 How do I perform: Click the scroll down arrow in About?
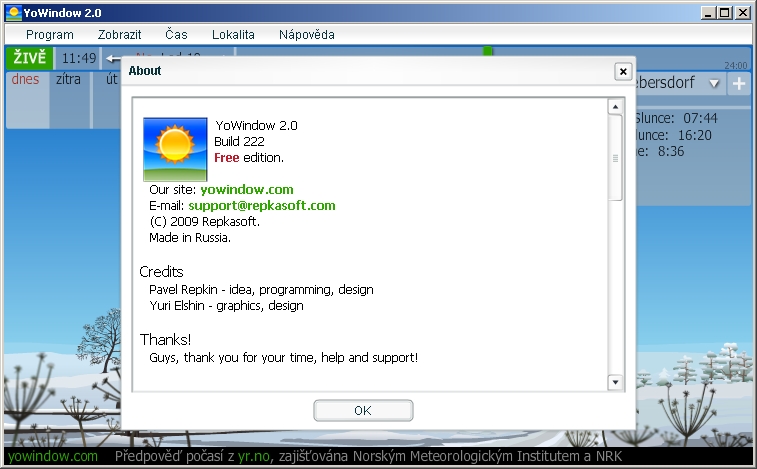tap(615, 382)
